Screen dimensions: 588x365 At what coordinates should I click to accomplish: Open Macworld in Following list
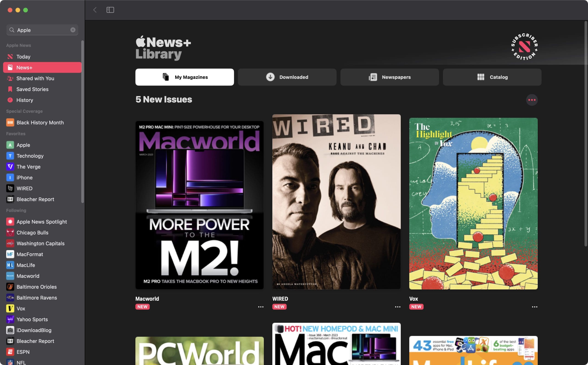(x=42, y=276)
